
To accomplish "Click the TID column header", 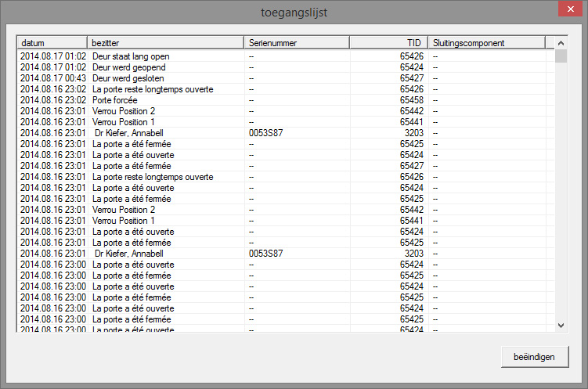I will pos(388,42).
